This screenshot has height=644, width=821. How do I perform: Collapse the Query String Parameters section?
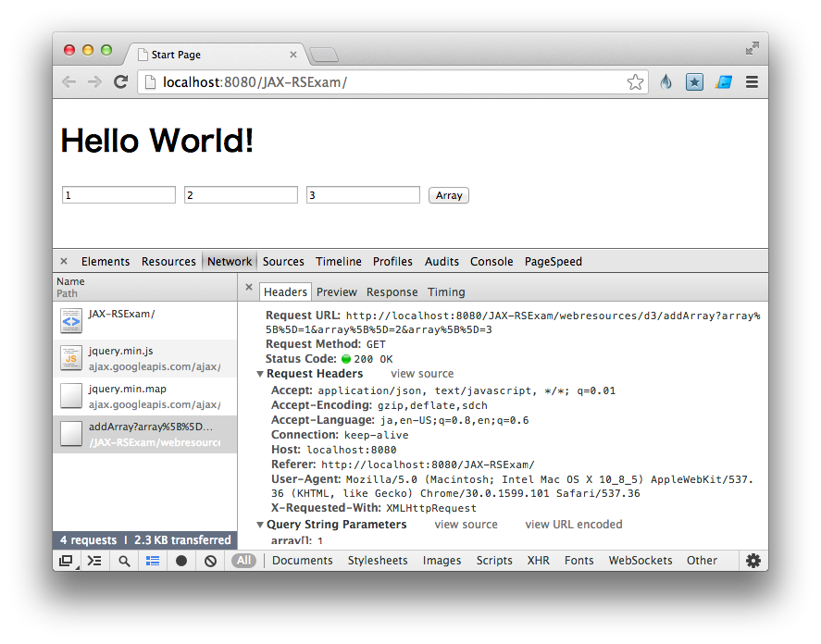coord(261,525)
